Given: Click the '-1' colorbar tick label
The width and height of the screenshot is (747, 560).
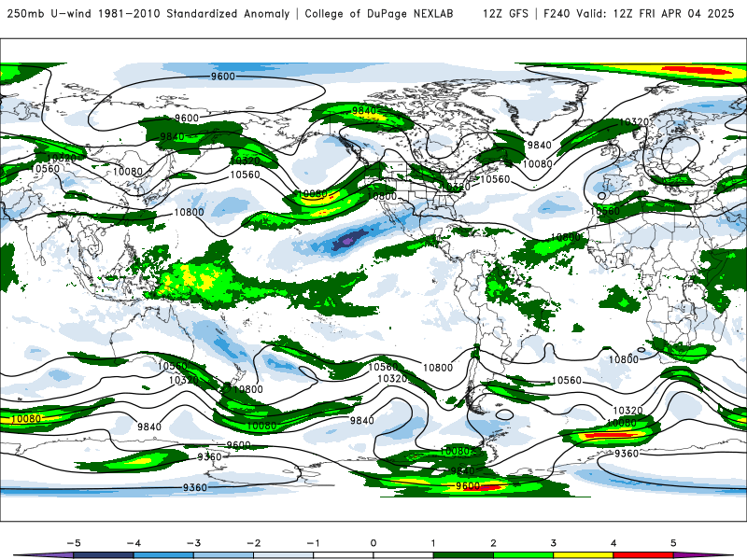Looking at the screenshot, I should [314, 543].
